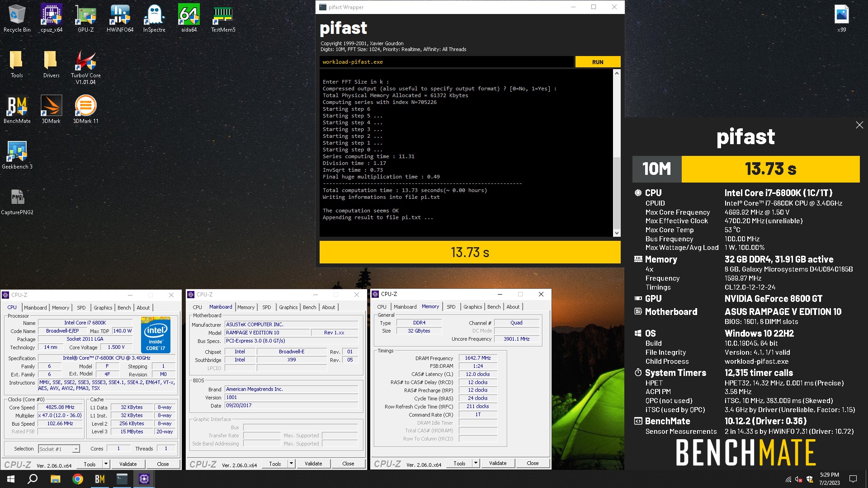Launch aida64 desktop shortcut
Image resolution: width=868 pixels, height=488 pixels.
coord(189,18)
